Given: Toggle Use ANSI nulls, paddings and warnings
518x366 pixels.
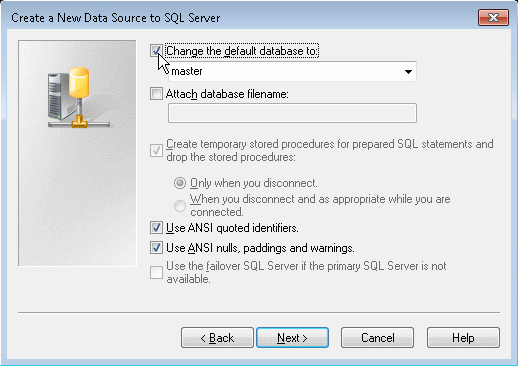Looking at the screenshot, I should click(156, 248).
